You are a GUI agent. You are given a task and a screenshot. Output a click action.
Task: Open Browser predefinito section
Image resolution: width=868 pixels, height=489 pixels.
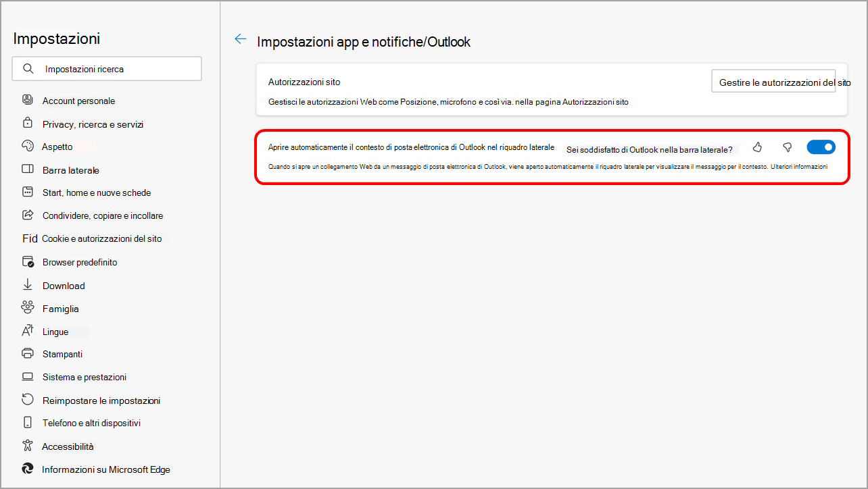80,262
